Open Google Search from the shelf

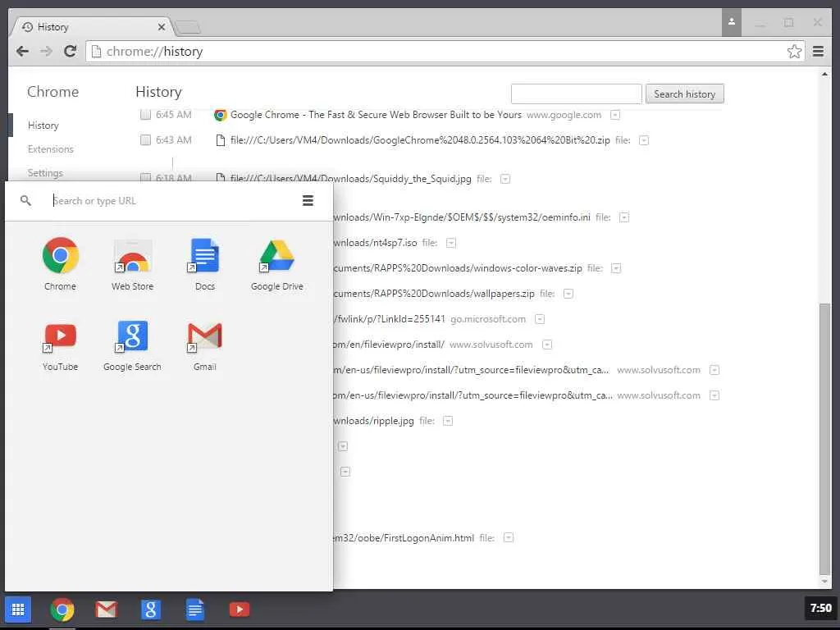pyautogui.click(x=151, y=609)
